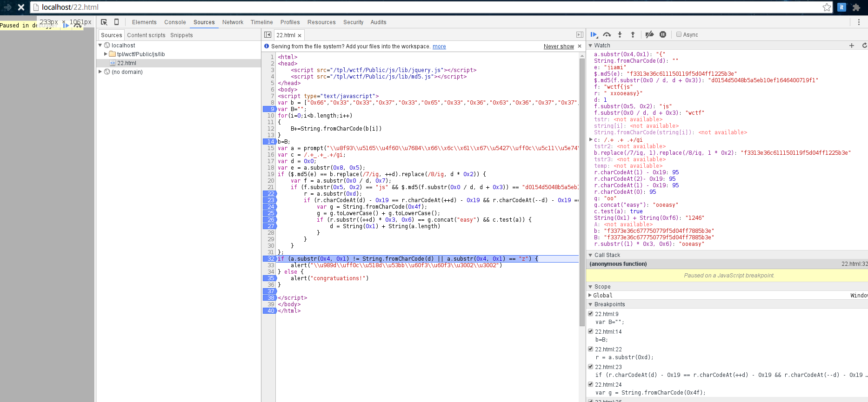This screenshot has height=402, width=868.
Task: Collapse the Scope section
Action: coord(590,287)
